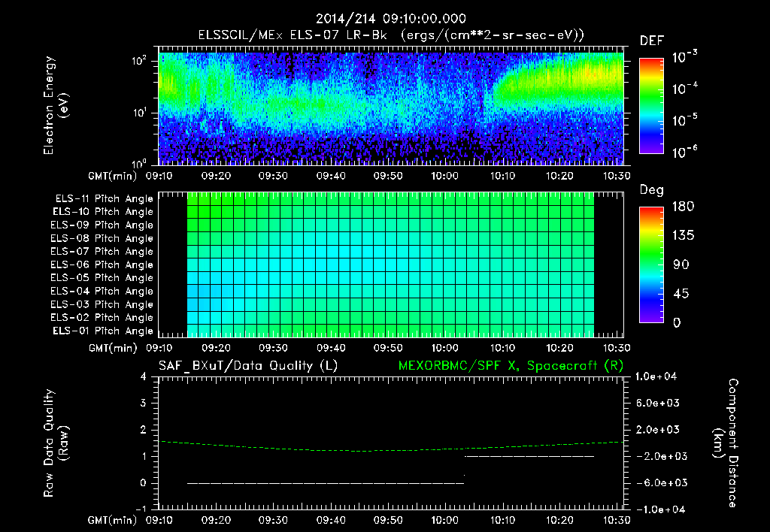The width and height of the screenshot is (770, 532).
Task: Click the ELS-04 Pitch Angle row label
Action: 102,292
